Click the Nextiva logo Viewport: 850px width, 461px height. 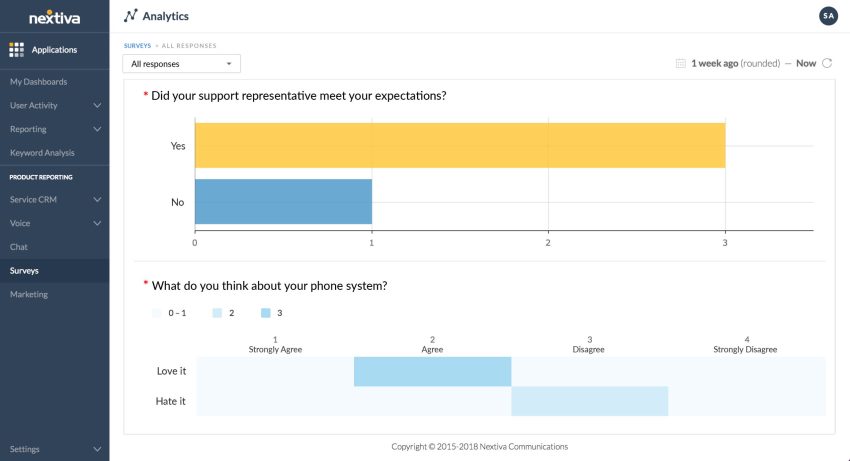coord(54,17)
